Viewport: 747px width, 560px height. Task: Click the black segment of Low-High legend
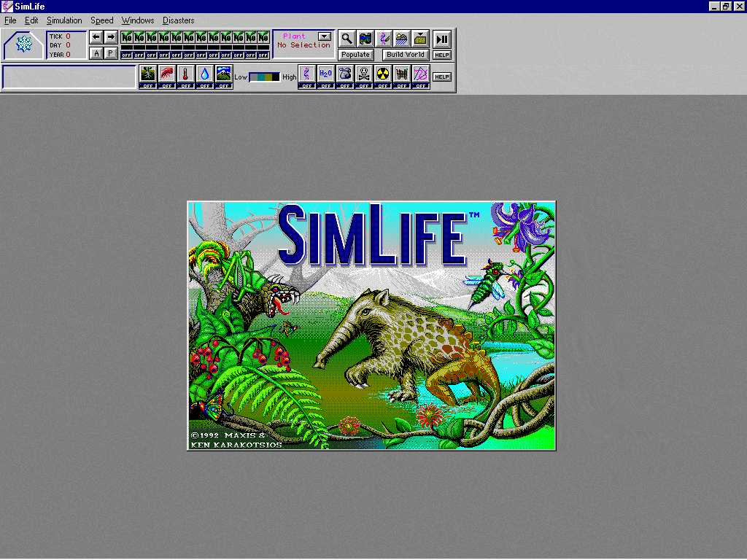[x=276, y=77]
